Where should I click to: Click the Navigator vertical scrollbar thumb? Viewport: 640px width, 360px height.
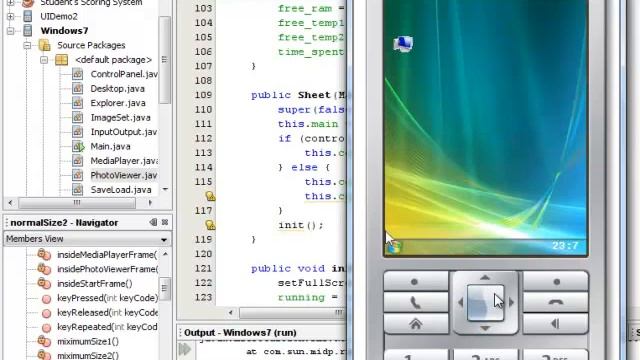tap(165, 289)
